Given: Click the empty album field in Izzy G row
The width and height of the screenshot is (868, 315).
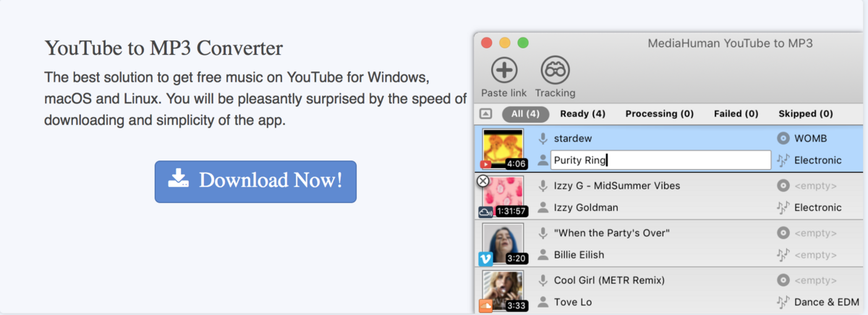Looking at the screenshot, I should (x=816, y=186).
